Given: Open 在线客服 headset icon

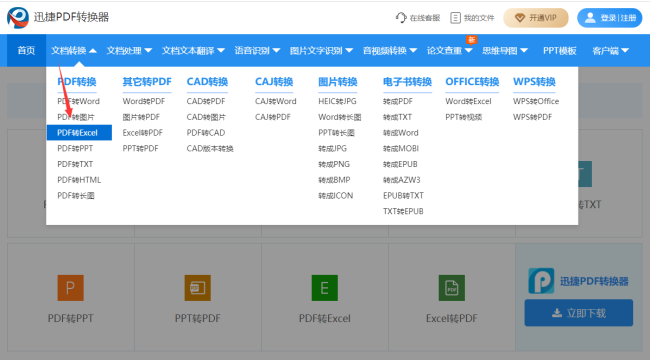Looking at the screenshot, I should point(401,18).
